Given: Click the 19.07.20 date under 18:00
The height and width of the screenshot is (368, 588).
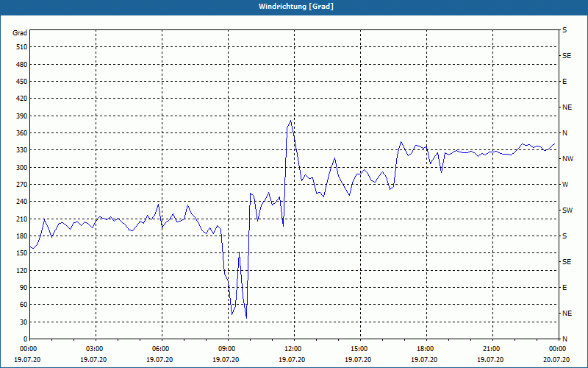Looking at the screenshot, I should point(424,360).
